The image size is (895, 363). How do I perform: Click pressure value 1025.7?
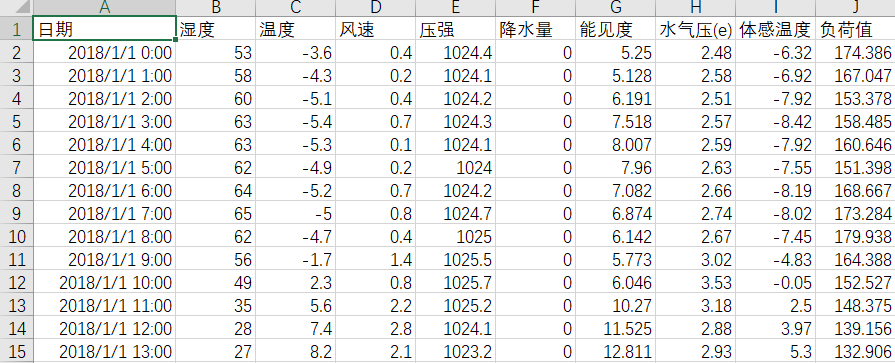tap(455, 283)
